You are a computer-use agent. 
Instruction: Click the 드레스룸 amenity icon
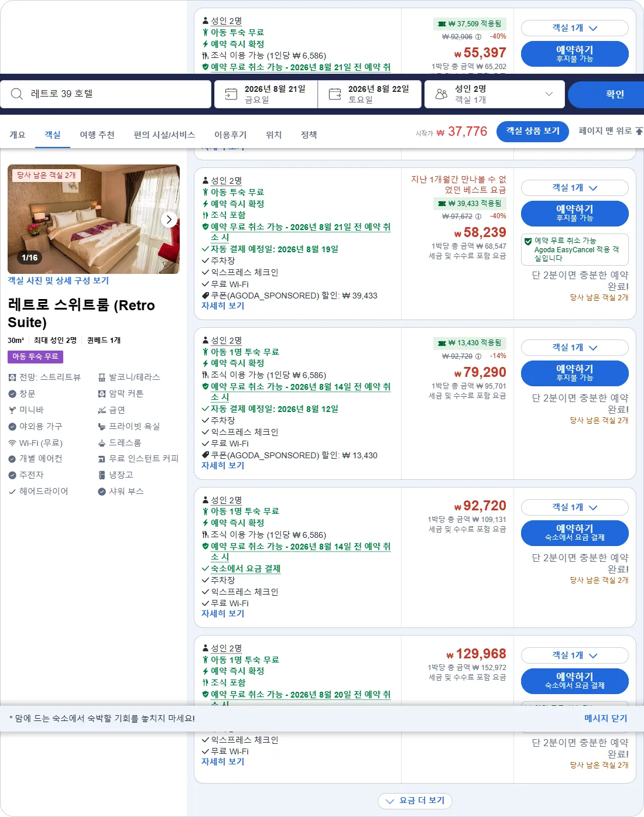pyautogui.click(x=102, y=443)
